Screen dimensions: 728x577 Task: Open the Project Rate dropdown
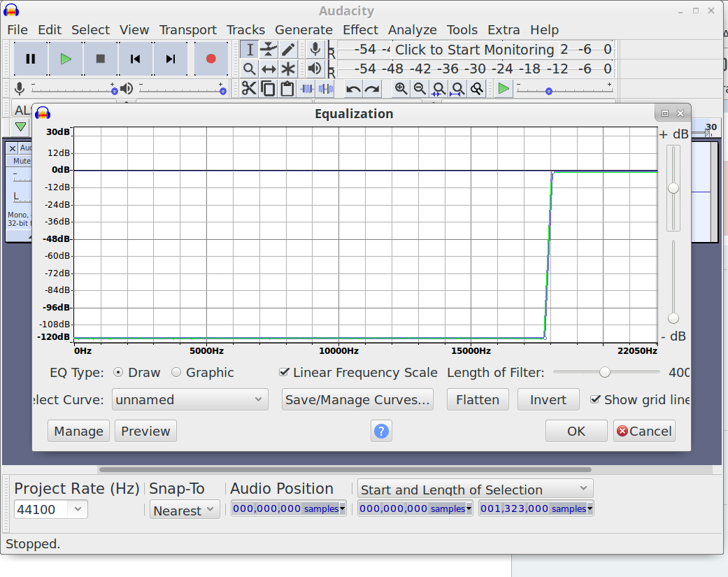point(50,509)
